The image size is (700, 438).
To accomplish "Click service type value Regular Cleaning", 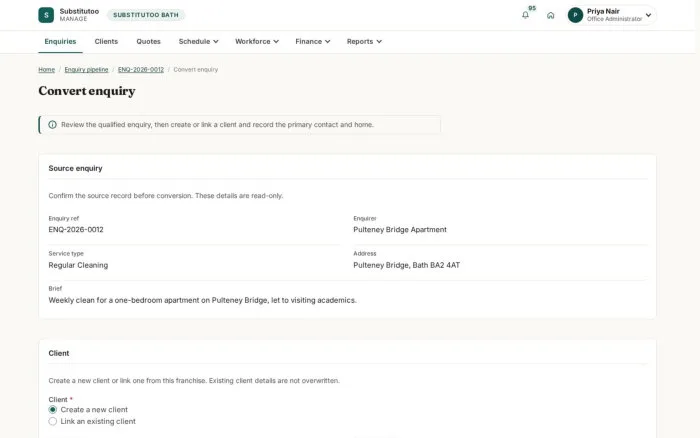I will 78,265.
